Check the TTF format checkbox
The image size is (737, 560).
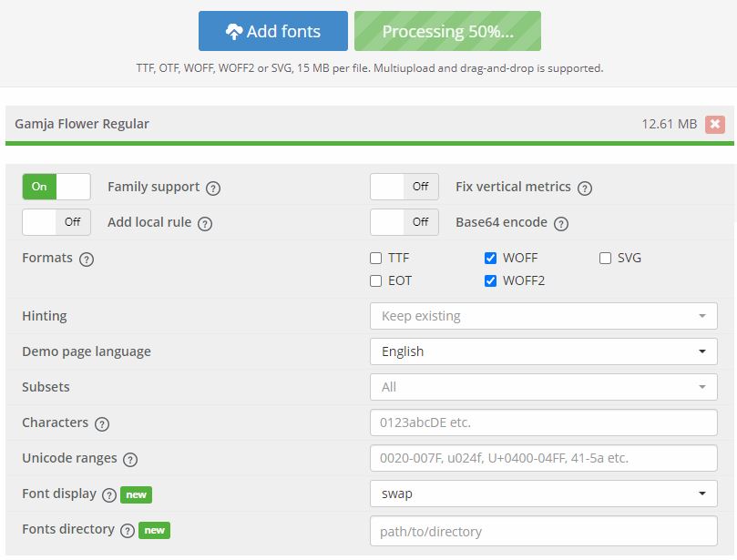(375, 258)
